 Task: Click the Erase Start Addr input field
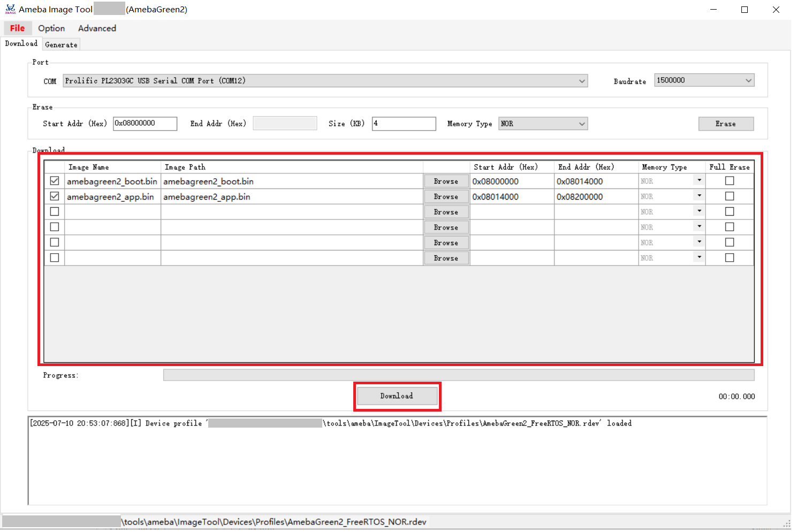[145, 124]
